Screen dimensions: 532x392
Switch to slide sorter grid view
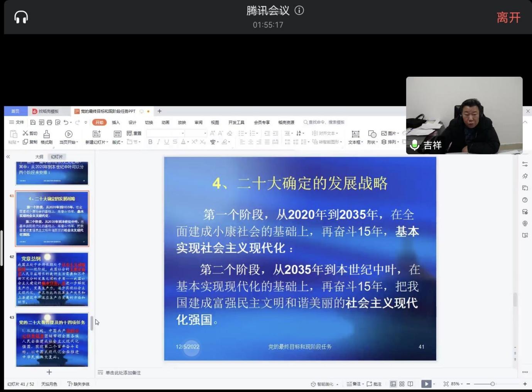point(402,384)
